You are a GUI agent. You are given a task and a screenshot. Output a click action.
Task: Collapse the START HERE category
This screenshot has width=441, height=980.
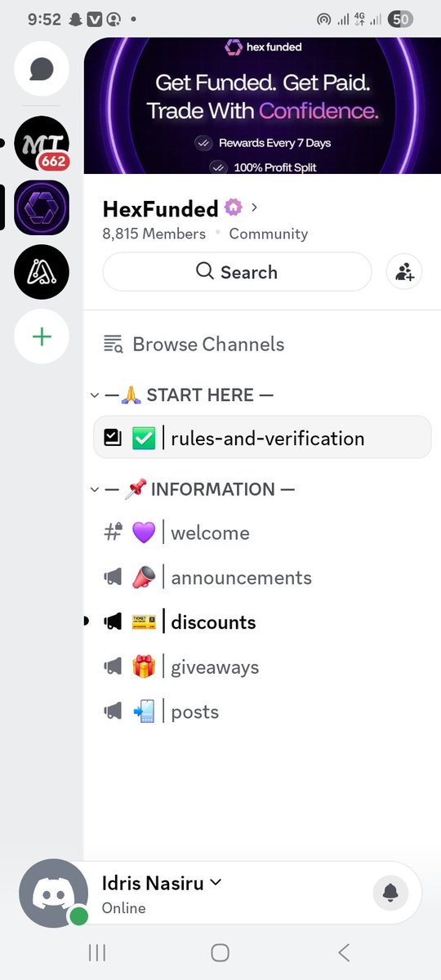click(181, 395)
